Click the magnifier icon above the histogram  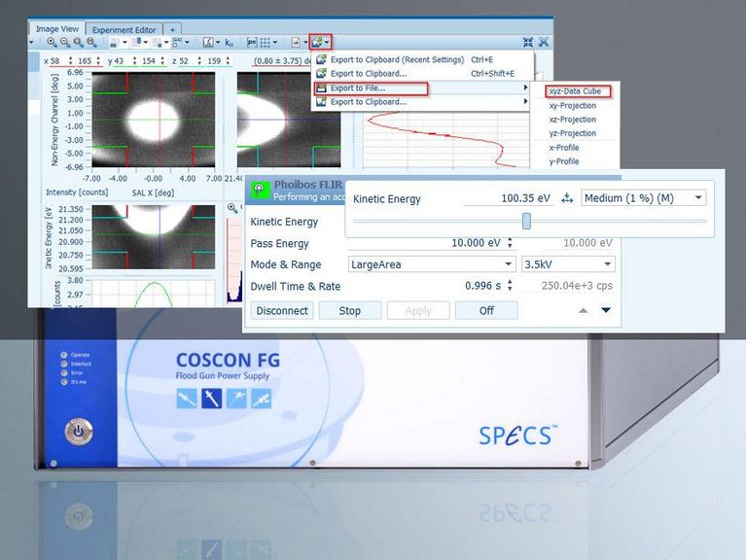point(232,208)
